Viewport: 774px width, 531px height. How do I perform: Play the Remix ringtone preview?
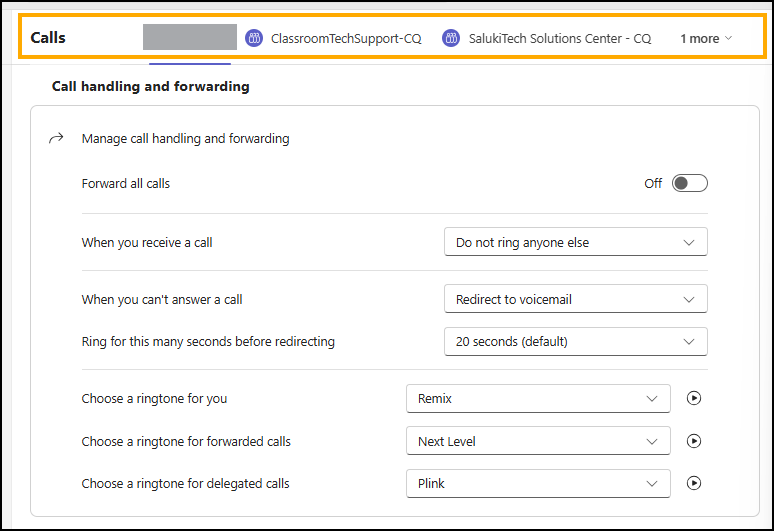pos(694,398)
